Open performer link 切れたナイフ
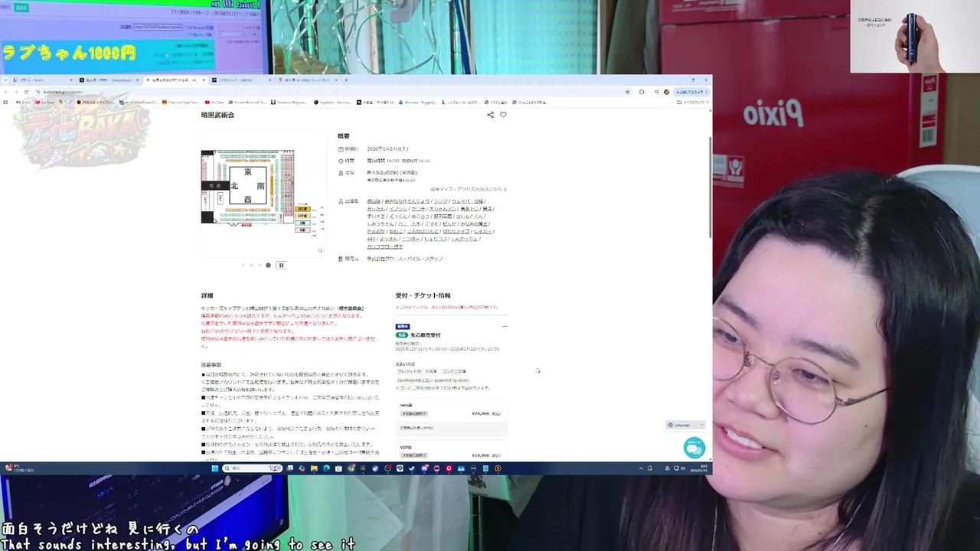This screenshot has width=980, height=551. [x=456, y=231]
